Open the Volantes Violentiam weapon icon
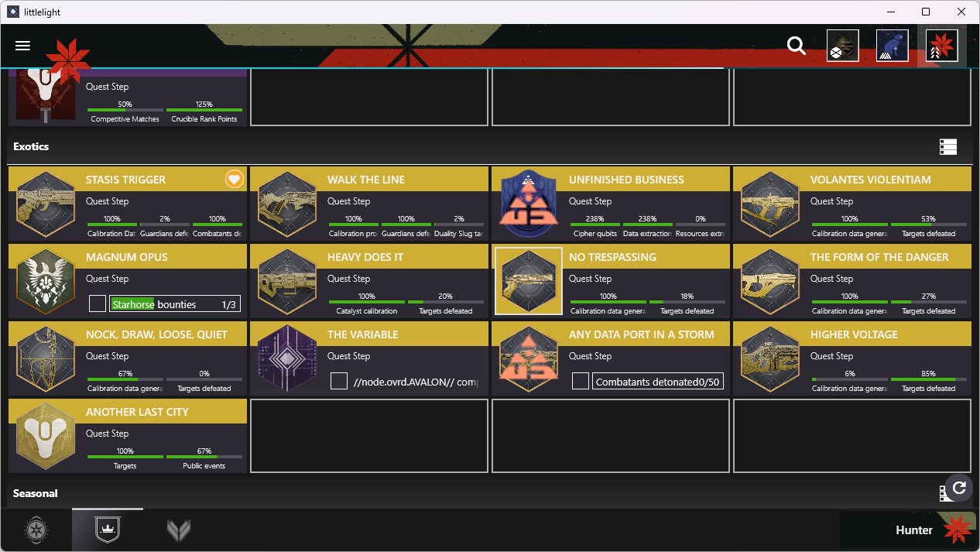The image size is (980, 552). (x=770, y=204)
